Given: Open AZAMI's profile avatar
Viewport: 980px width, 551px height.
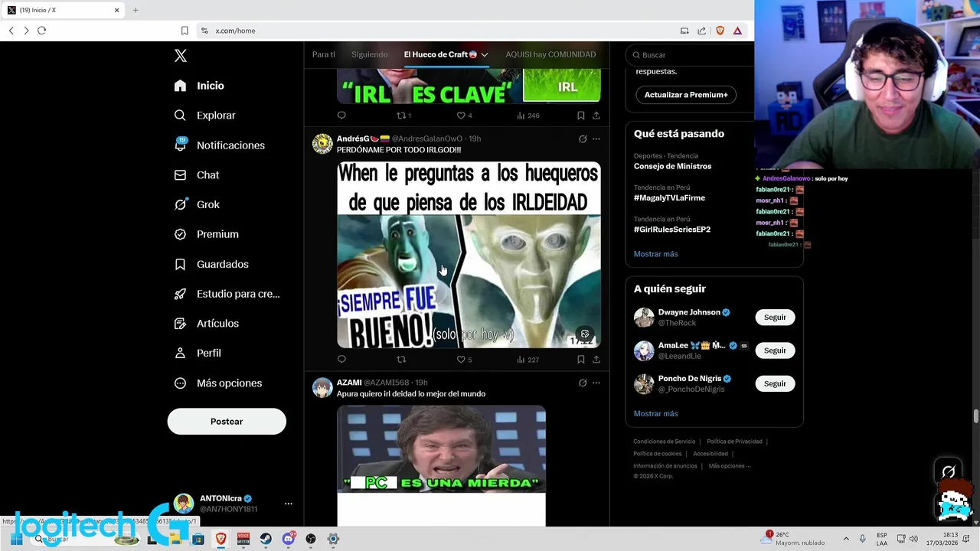Looking at the screenshot, I should coord(322,388).
